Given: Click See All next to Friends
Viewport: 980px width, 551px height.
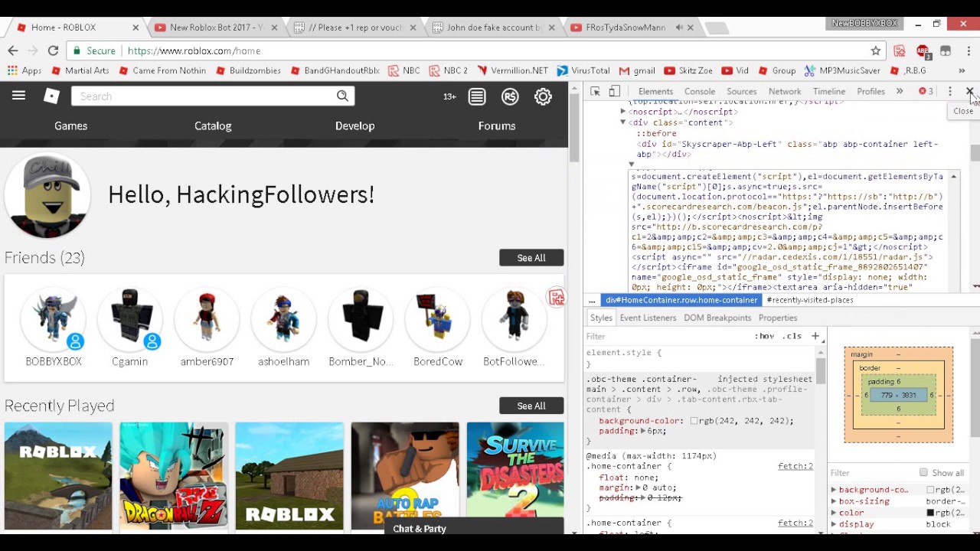Looking at the screenshot, I should (x=531, y=258).
